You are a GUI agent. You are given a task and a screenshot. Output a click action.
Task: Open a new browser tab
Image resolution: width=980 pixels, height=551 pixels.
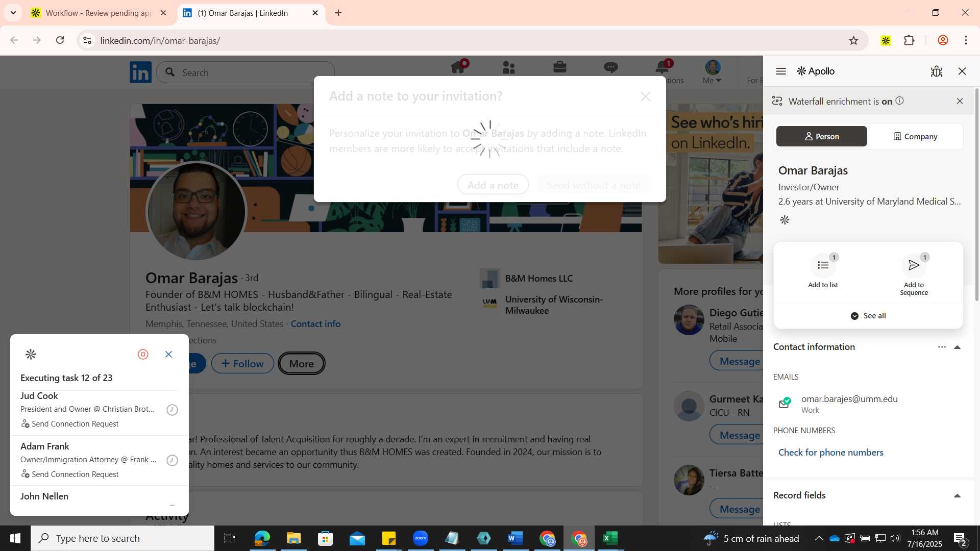[x=338, y=13]
